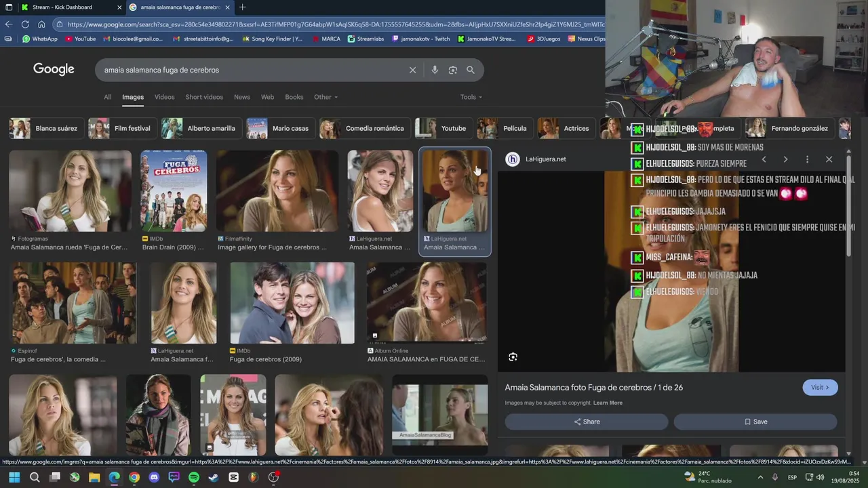Select the Short videos search tab
This screenshot has height=488, width=868.
coord(204,97)
